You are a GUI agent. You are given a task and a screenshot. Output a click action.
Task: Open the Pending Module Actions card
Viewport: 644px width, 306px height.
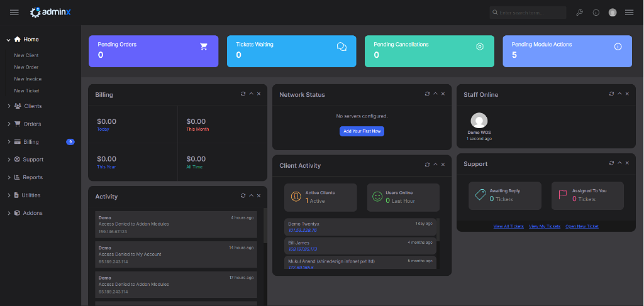pos(567,51)
